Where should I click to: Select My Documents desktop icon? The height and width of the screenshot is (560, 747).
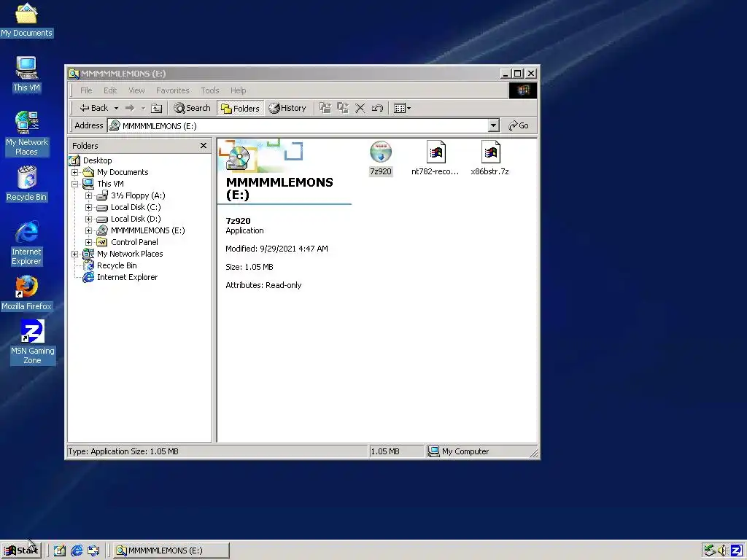(26, 20)
